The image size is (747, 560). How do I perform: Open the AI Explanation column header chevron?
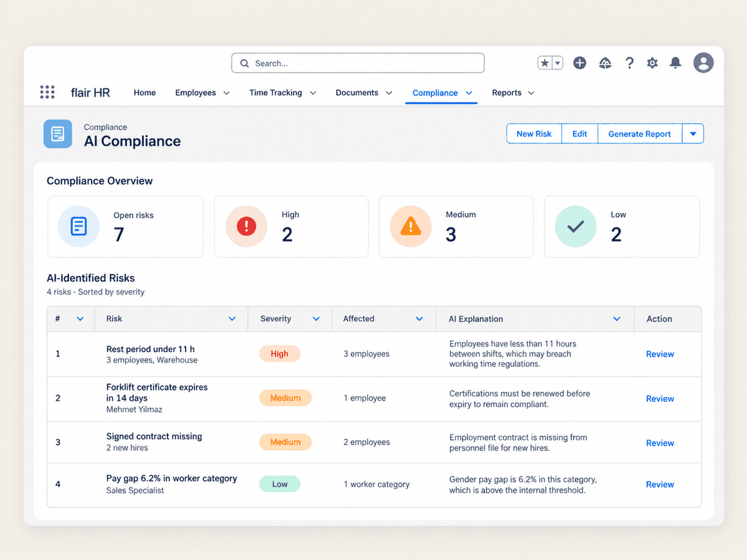click(617, 318)
